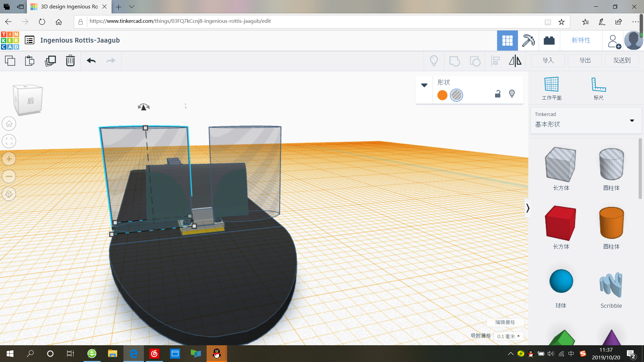Undo the last action

[x=91, y=61]
